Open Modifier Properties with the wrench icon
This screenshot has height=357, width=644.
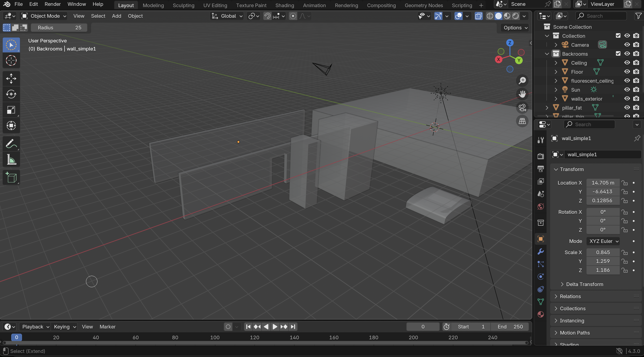(x=540, y=251)
